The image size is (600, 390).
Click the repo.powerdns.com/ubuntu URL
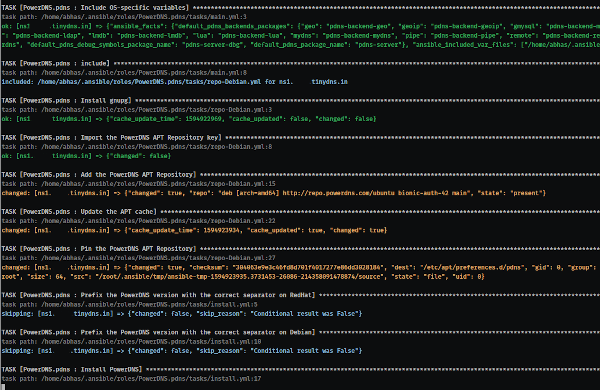coord(339,193)
